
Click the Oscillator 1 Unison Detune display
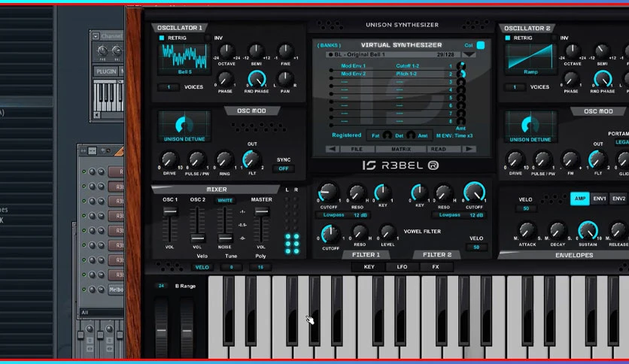184,127
